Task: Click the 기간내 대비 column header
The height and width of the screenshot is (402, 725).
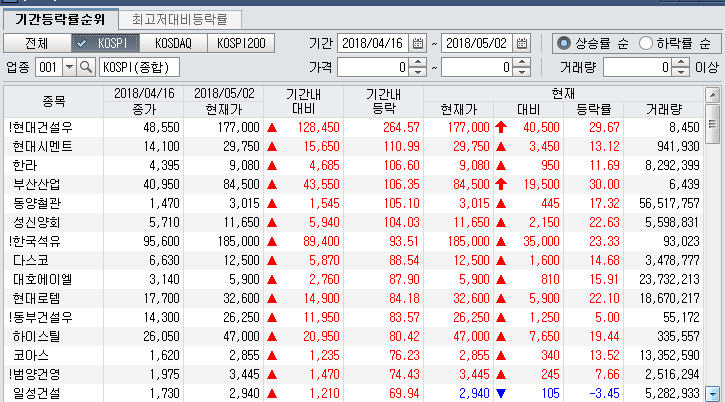Action: (x=303, y=101)
